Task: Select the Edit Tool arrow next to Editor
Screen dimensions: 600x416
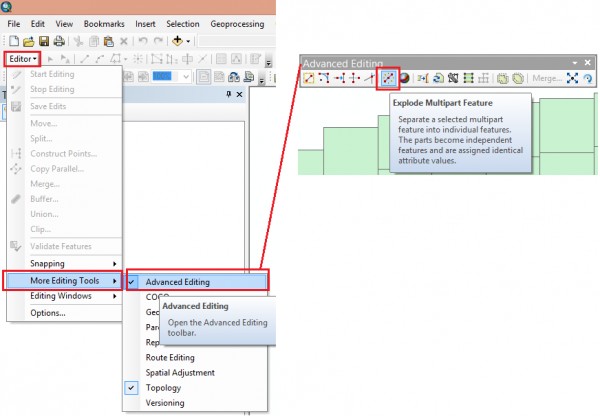Action: click(x=50, y=59)
